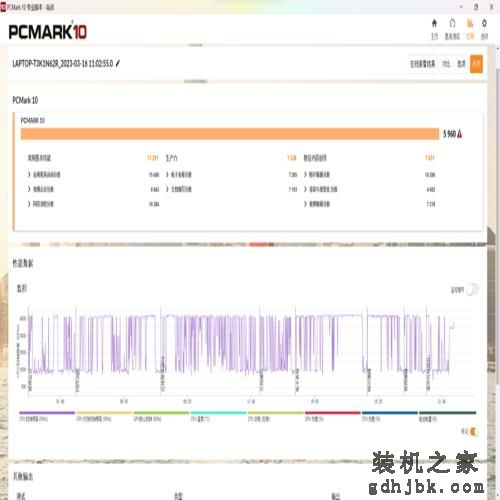The height and width of the screenshot is (500, 500).
Task: Select the red CPU power legend
Action: click(333, 416)
